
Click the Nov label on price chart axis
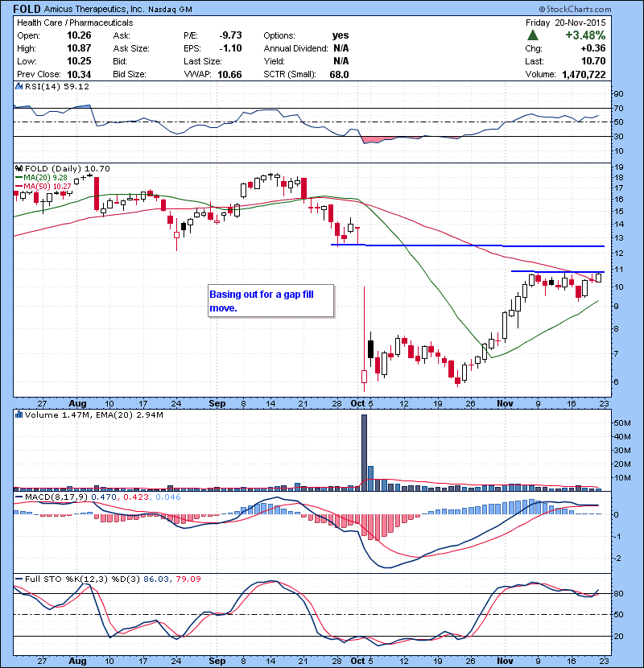coord(505,403)
